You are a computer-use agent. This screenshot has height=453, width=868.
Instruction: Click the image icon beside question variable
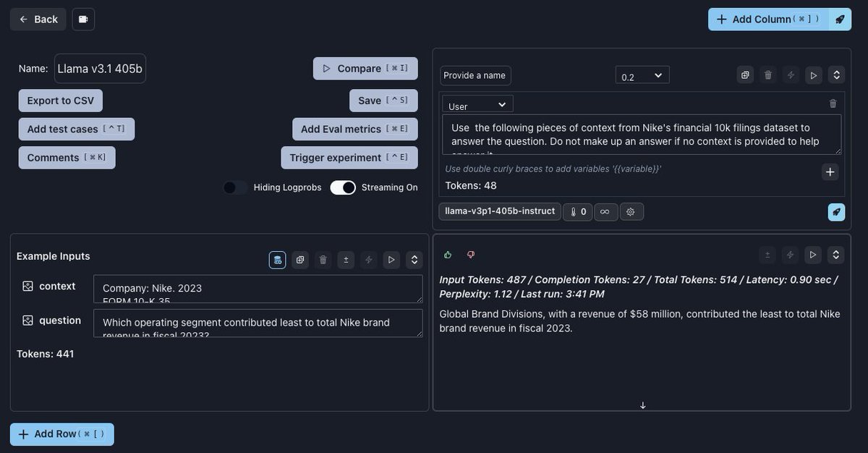(27, 320)
